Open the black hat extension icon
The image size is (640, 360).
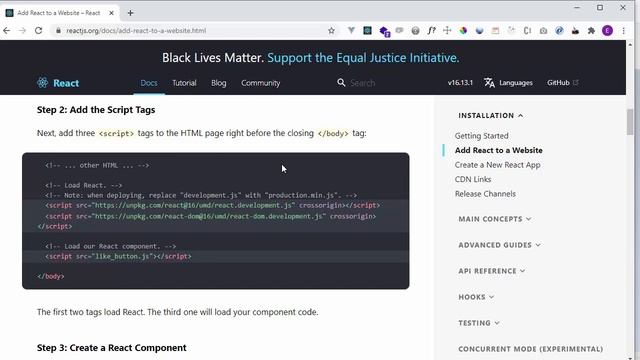pos(575,31)
